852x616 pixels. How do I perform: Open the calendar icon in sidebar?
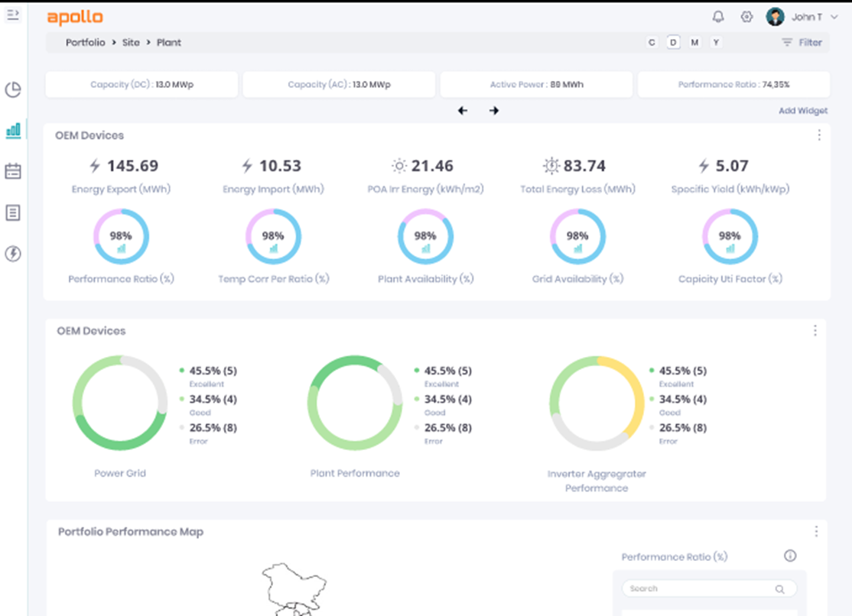[13, 171]
